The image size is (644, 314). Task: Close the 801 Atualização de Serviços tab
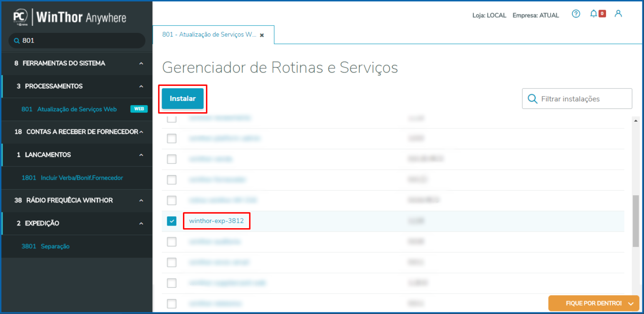[x=262, y=35]
